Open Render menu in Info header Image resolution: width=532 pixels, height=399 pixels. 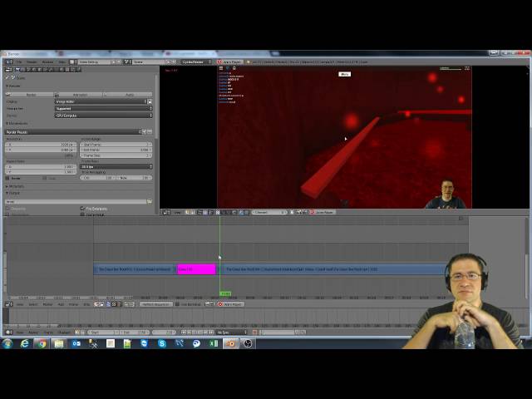[x=32, y=62]
